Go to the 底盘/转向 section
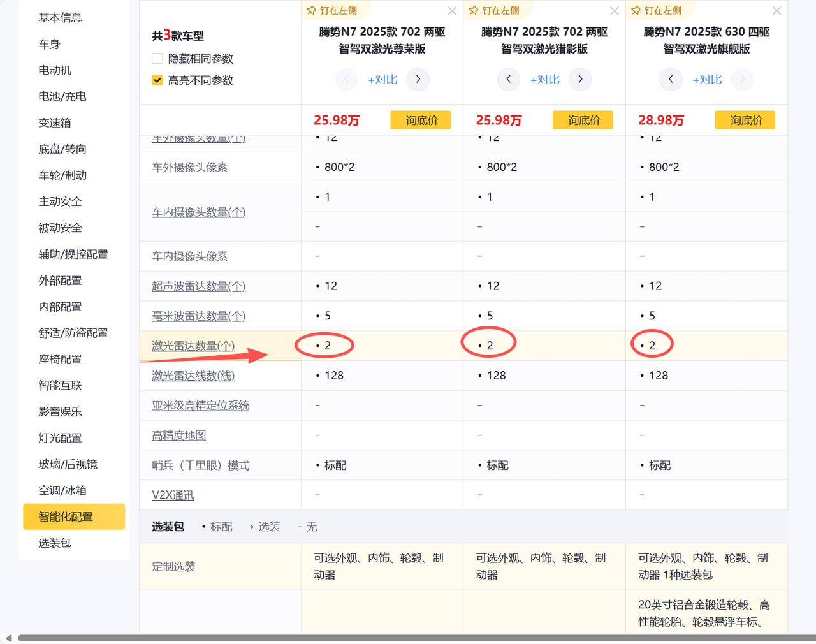The image size is (816, 644). [62, 149]
